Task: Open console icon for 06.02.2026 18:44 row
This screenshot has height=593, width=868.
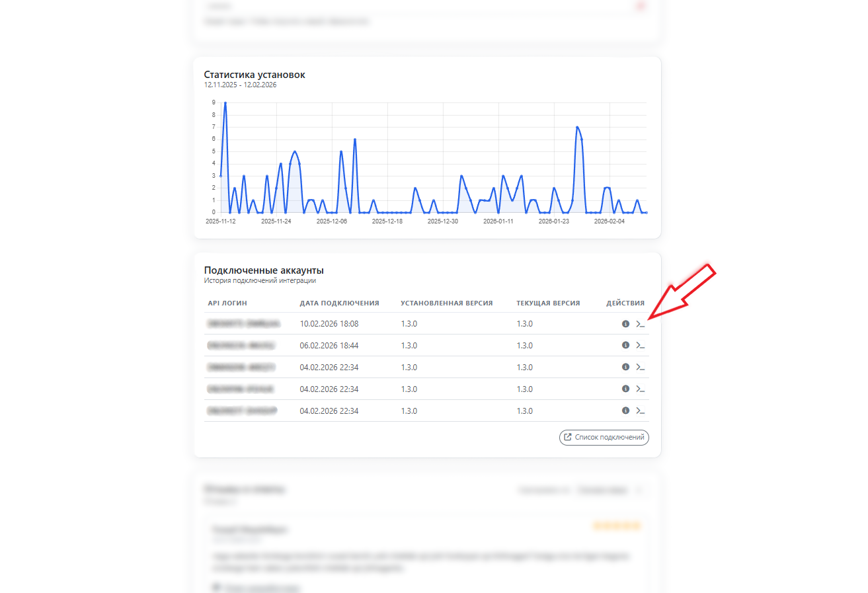Action: pos(640,345)
